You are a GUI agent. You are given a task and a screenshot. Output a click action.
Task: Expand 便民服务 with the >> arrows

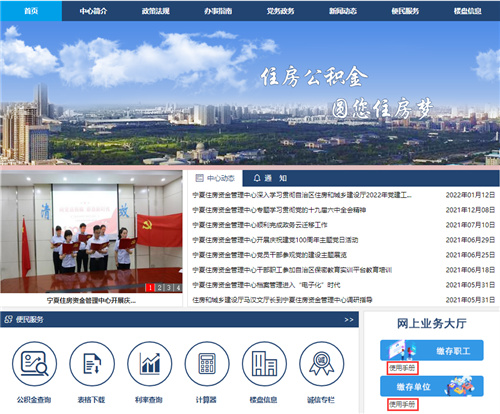pos(349,320)
